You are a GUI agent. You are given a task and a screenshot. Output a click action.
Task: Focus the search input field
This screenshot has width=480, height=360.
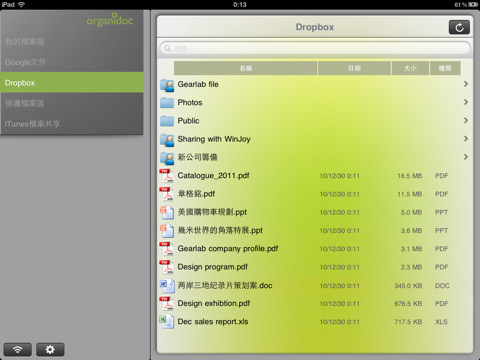tap(315, 48)
